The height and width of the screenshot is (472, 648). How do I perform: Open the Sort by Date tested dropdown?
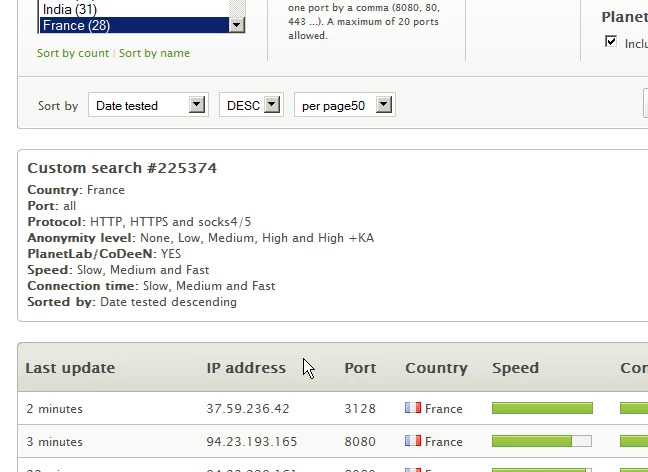(x=147, y=105)
